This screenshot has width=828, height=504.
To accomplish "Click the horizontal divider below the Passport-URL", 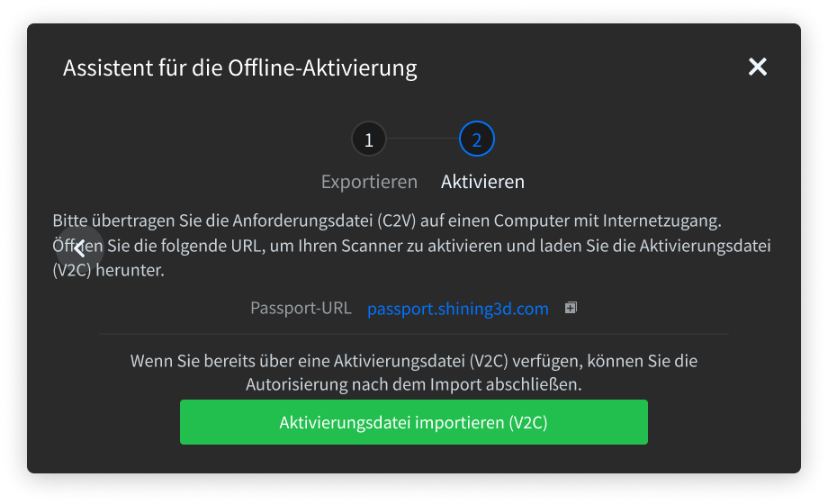I will coord(413,334).
